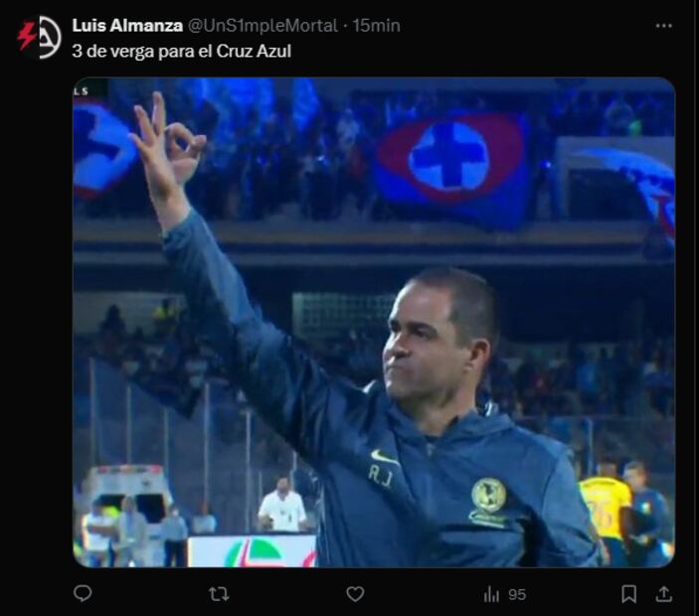Screen dimensions: 699x616
Task: Click the 95 views count
Action: pos(517,594)
